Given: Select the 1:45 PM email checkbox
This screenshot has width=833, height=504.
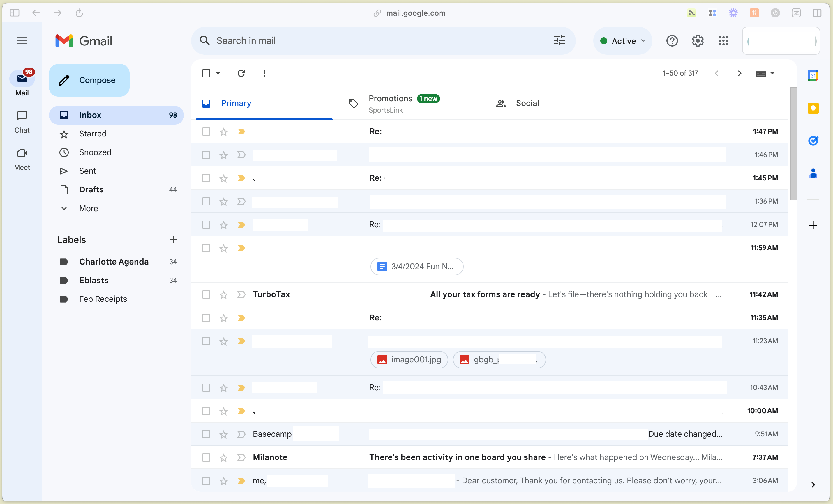Looking at the screenshot, I should 206,178.
